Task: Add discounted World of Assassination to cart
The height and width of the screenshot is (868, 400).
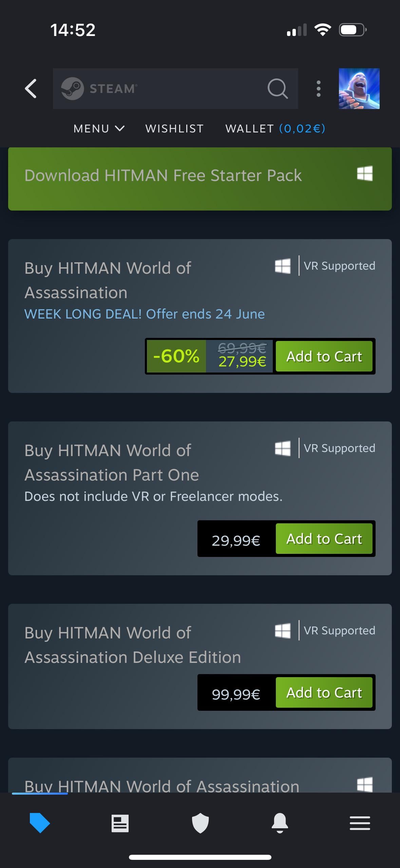Action: pyautogui.click(x=324, y=357)
